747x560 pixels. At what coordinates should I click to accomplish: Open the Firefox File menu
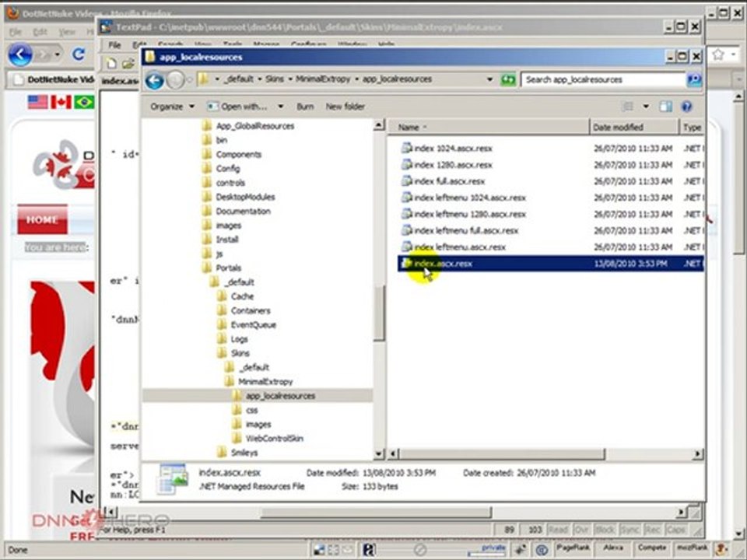point(16,32)
